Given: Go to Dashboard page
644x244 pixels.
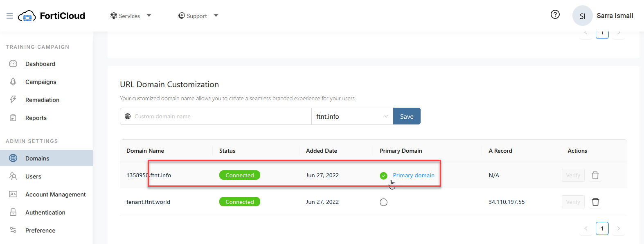Looking at the screenshot, I should pyautogui.click(x=40, y=64).
